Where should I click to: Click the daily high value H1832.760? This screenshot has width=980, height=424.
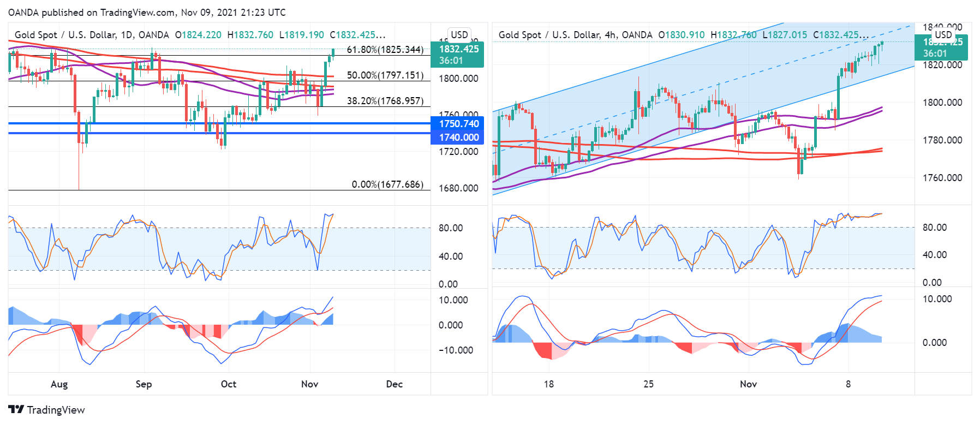[250, 35]
